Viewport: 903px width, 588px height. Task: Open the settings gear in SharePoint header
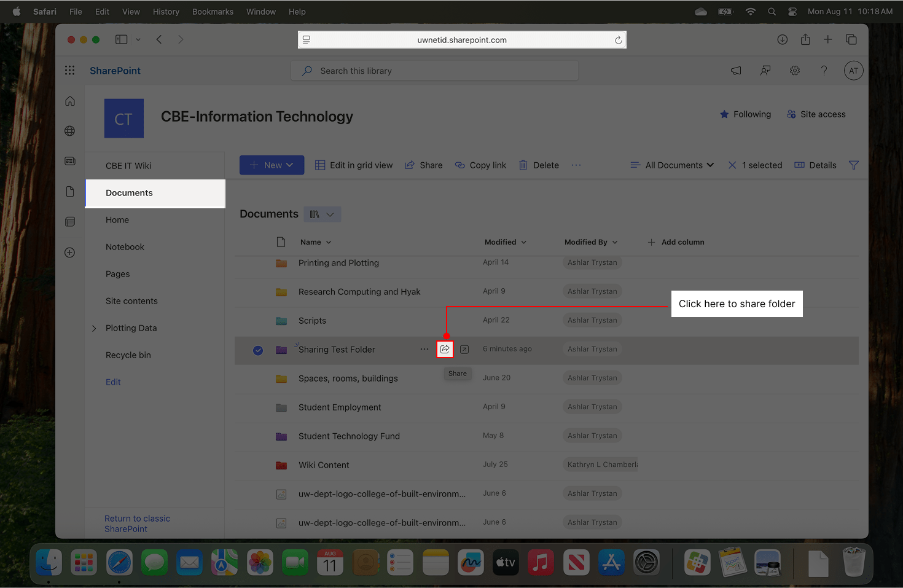click(x=795, y=71)
